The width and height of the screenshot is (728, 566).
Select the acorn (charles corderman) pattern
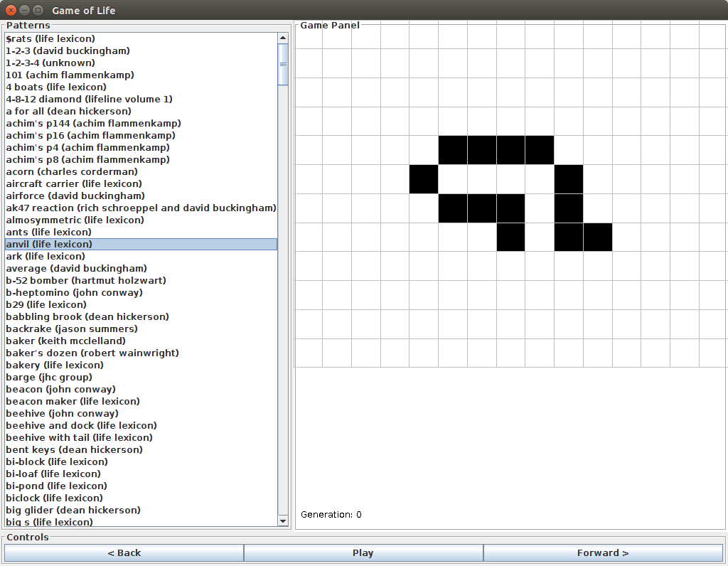pyautogui.click(x=72, y=171)
